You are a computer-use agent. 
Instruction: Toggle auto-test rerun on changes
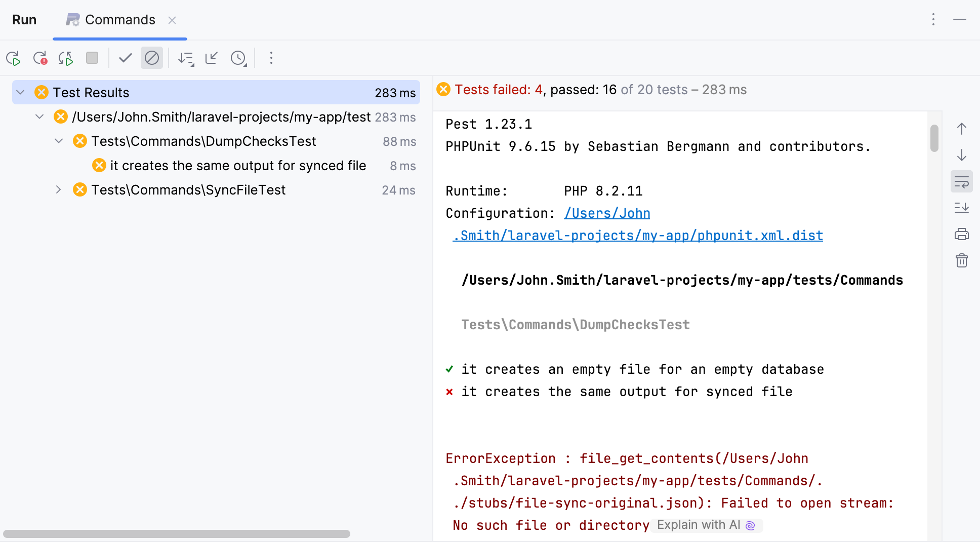click(x=66, y=58)
